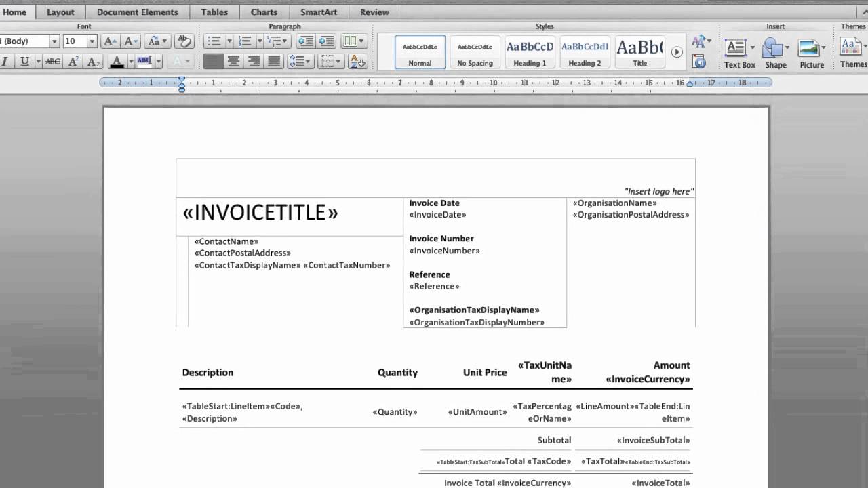Open the Review tab
Image resolution: width=868 pixels, height=488 pixels.
(374, 12)
